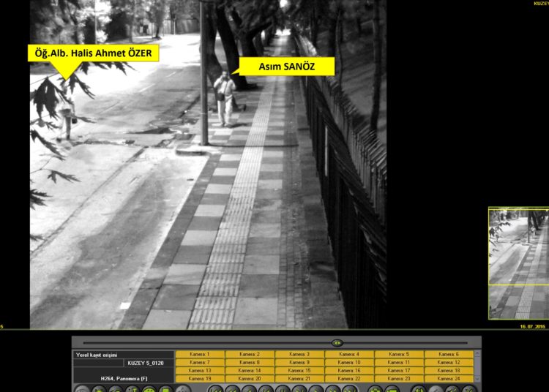This screenshot has width=549, height=392.
Task: Switch view to Kamera 18
Action: click(x=449, y=371)
